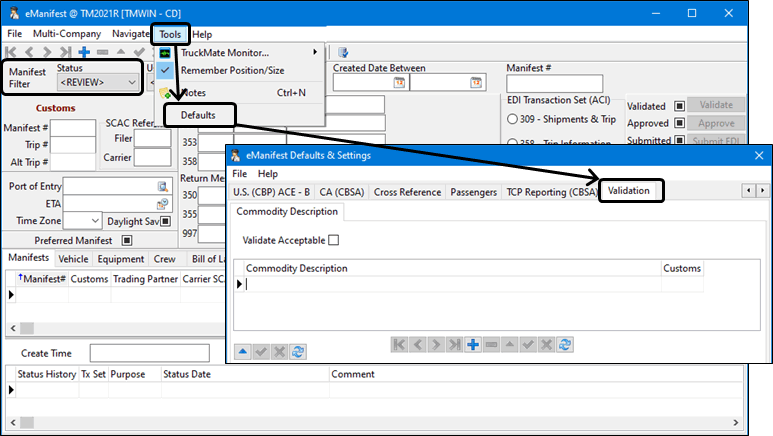Click the edit triangle icon in eManifest toolbar
Viewport: 773px width, 436px height.
point(121,52)
